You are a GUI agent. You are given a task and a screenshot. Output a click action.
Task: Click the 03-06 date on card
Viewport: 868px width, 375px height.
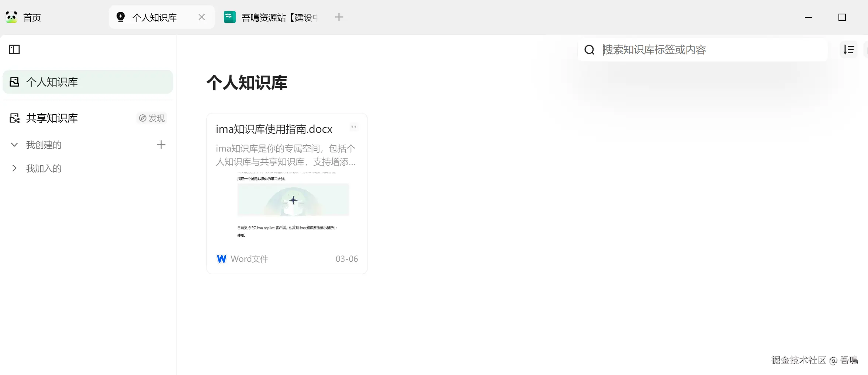347,259
